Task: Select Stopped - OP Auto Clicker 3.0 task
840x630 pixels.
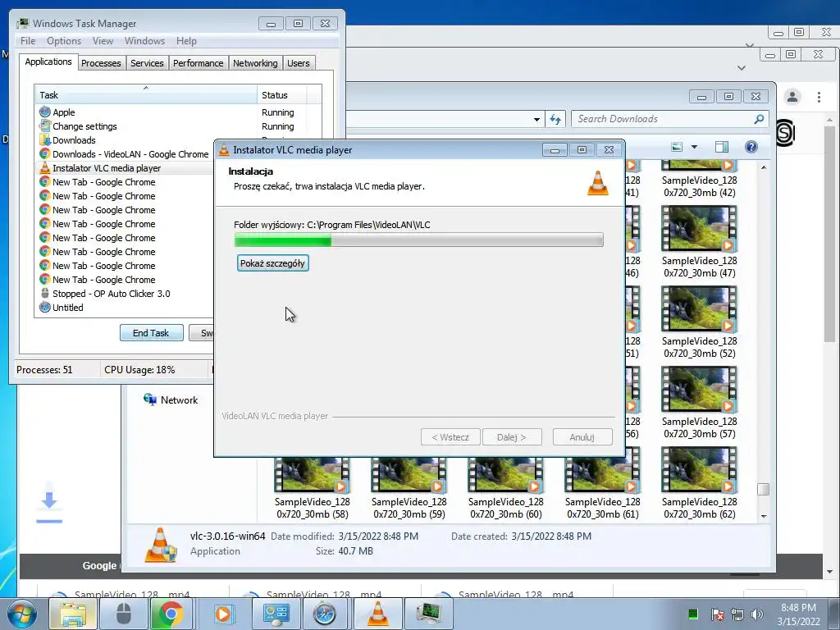Action: [x=126, y=294]
